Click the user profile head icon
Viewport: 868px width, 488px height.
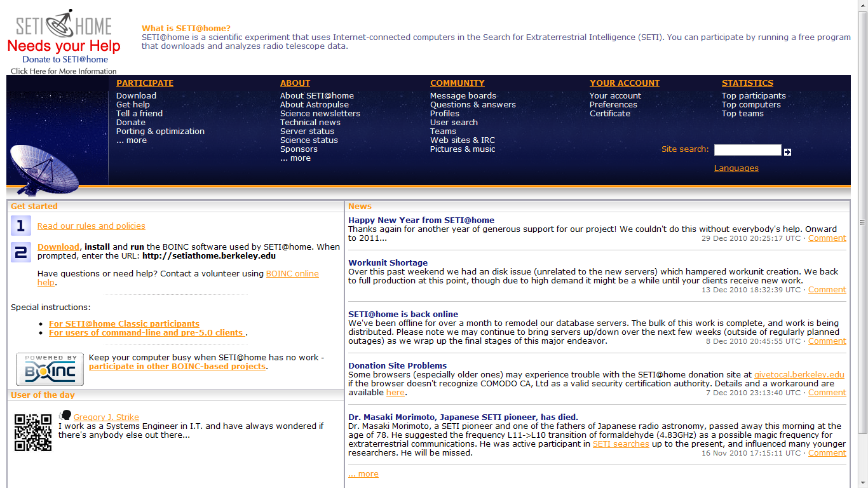pyautogui.click(x=65, y=416)
